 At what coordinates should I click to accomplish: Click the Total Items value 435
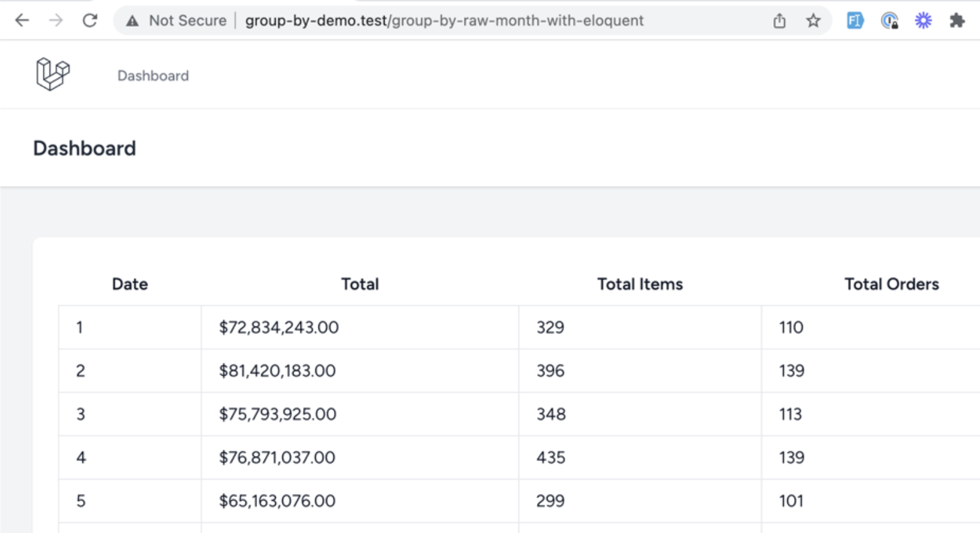click(551, 457)
